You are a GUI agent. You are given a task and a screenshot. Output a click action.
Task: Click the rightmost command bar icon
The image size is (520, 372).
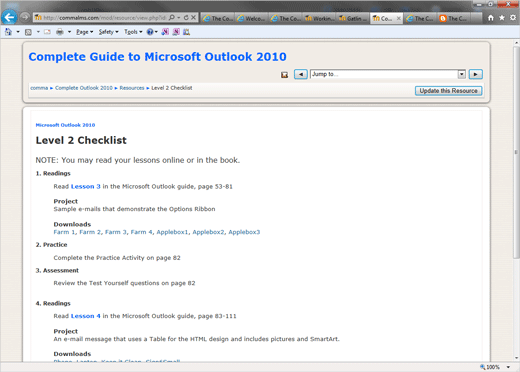pos(187,32)
